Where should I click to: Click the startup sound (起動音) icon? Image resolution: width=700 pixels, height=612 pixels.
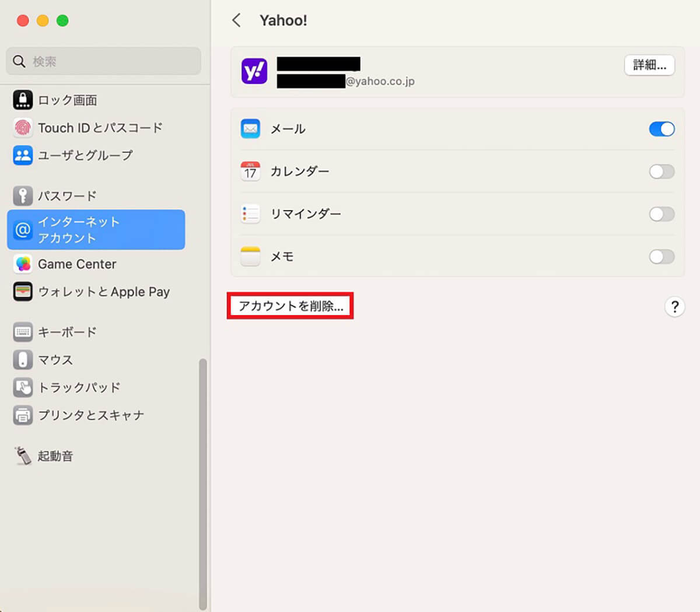(x=23, y=456)
